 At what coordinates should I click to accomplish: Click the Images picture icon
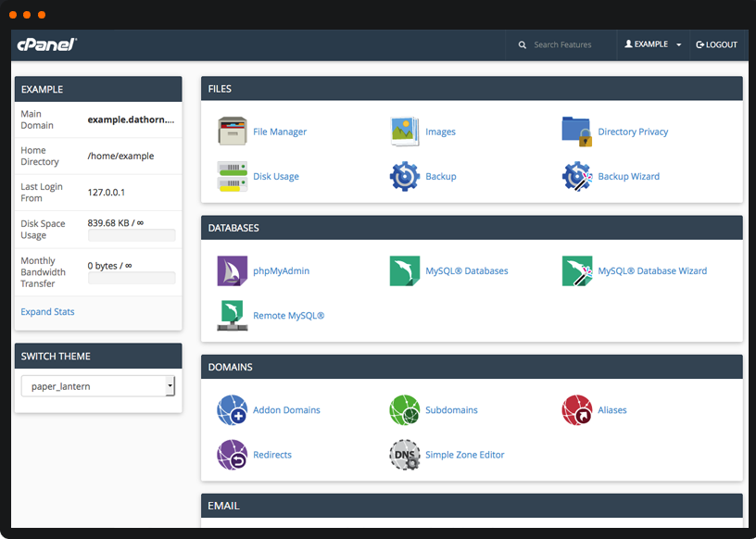[x=405, y=132]
